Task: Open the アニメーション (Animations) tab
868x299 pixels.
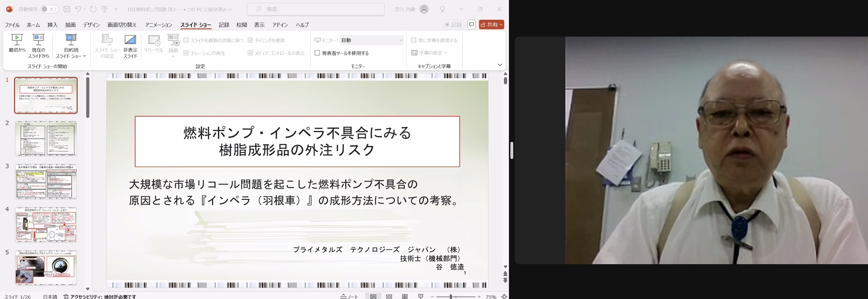Action: point(159,25)
